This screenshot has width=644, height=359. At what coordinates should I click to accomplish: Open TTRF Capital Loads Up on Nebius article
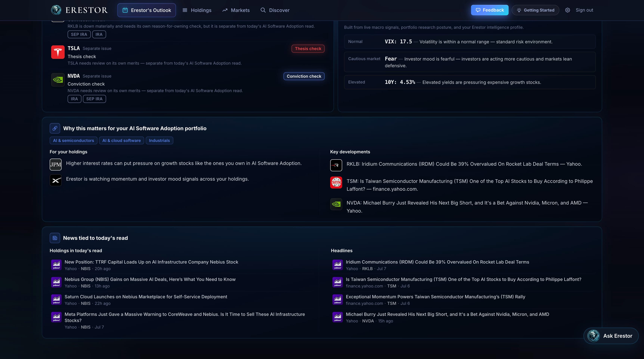(151, 262)
